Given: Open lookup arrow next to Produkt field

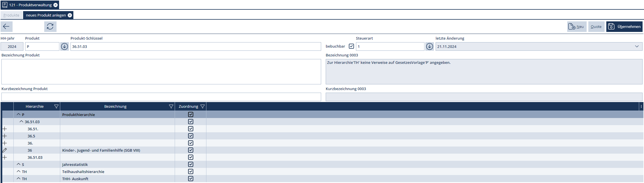Looking at the screenshot, I should [65, 46].
